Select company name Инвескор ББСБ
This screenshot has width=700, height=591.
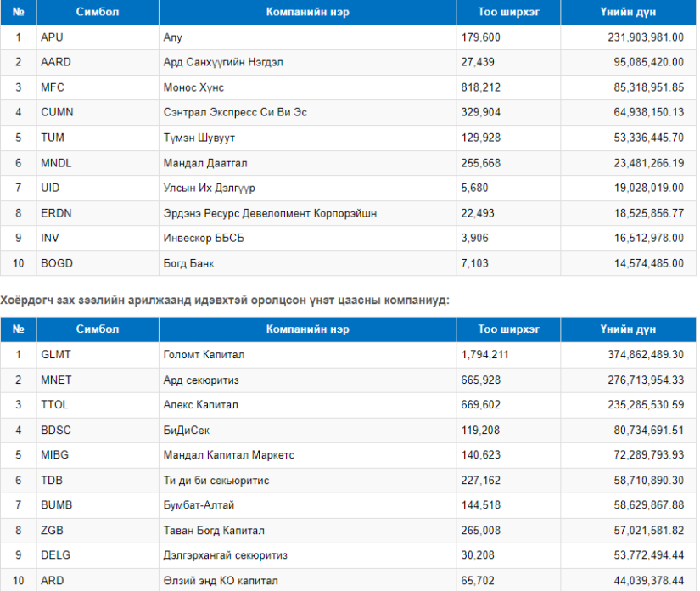[x=204, y=238]
